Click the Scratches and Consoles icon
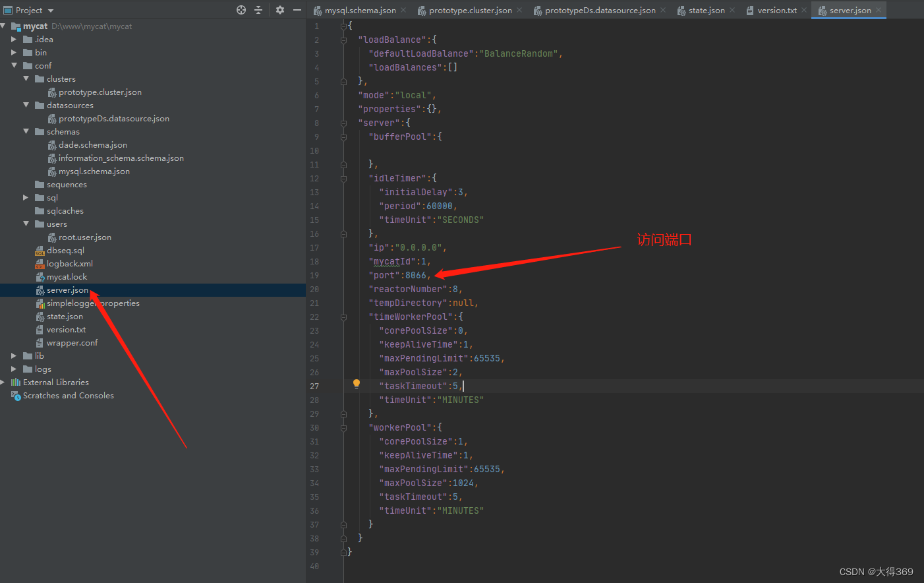Image resolution: width=924 pixels, height=583 pixels. coord(16,396)
